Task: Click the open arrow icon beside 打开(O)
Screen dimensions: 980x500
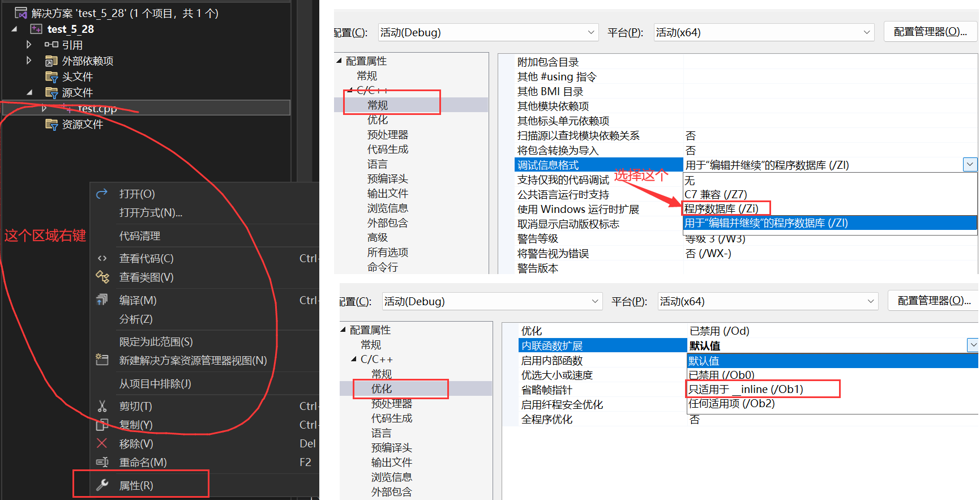Action: [102, 194]
